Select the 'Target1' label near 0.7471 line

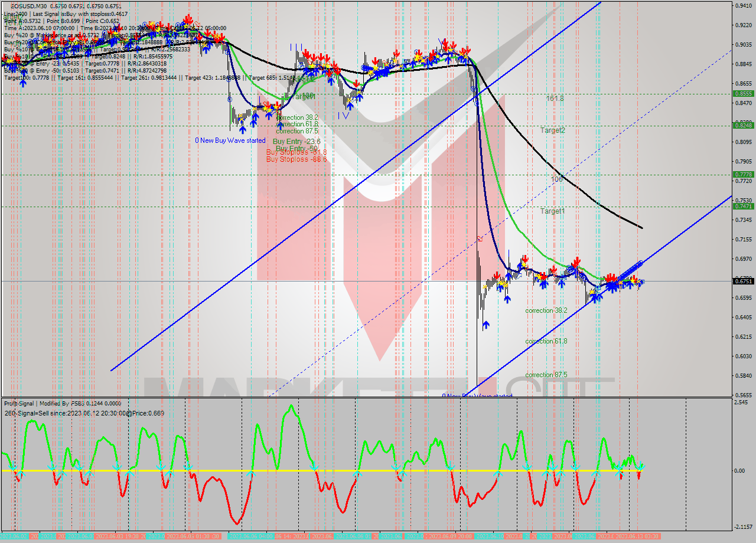tap(552, 211)
